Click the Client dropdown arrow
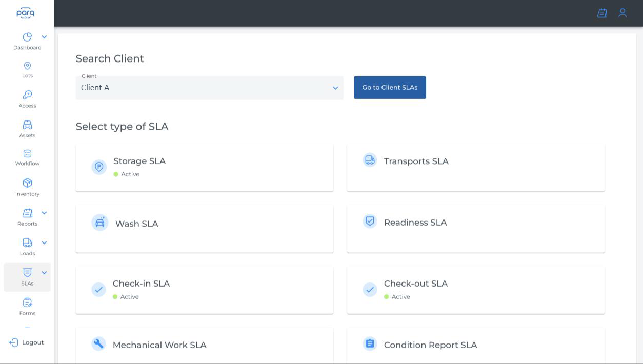Screen dimensions: 643x364 (x=335, y=88)
